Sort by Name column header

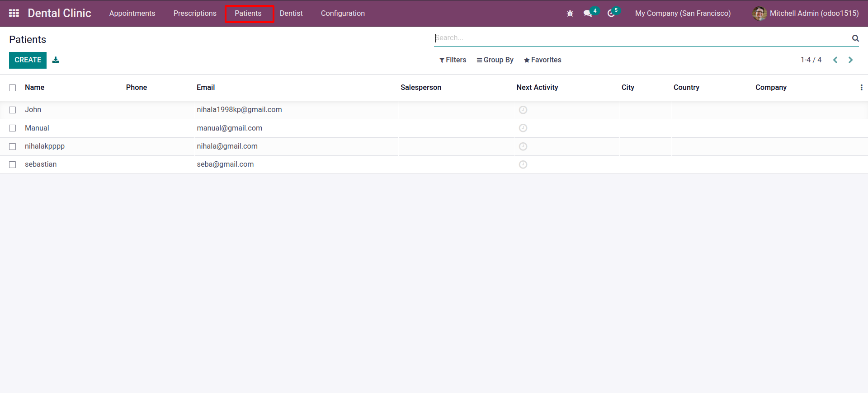coord(34,88)
